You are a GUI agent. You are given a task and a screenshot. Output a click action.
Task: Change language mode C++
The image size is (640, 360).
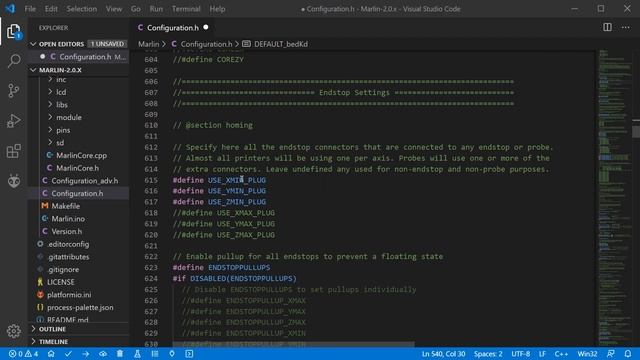click(561, 354)
